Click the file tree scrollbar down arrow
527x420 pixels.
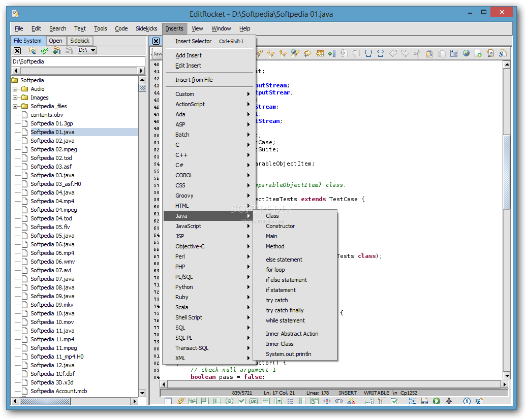click(142, 393)
